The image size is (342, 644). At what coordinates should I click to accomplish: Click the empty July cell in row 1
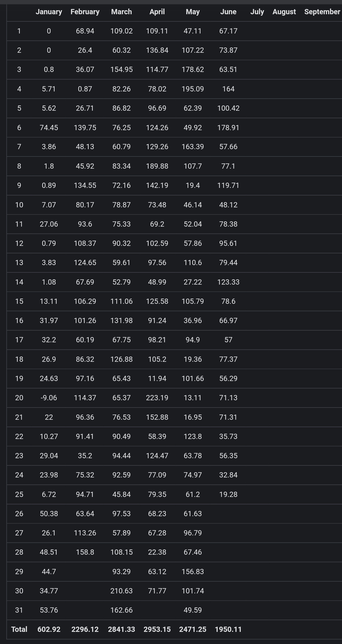(257, 31)
